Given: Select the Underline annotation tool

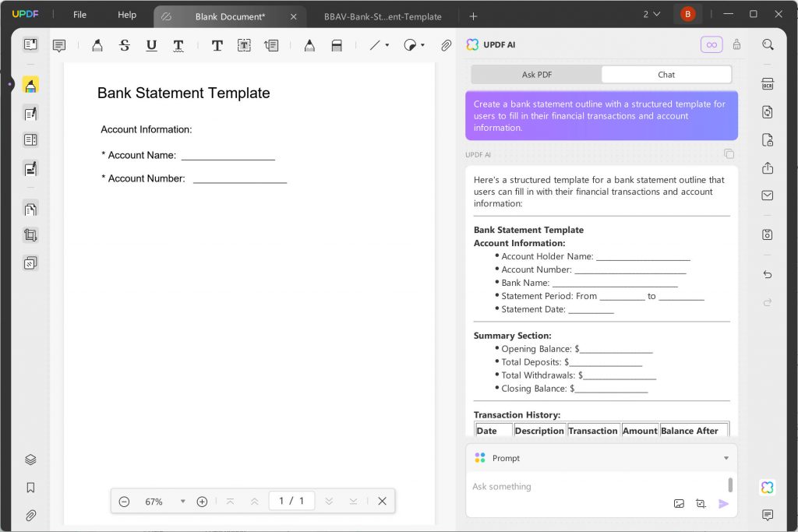Looking at the screenshot, I should tap(151, 45).
